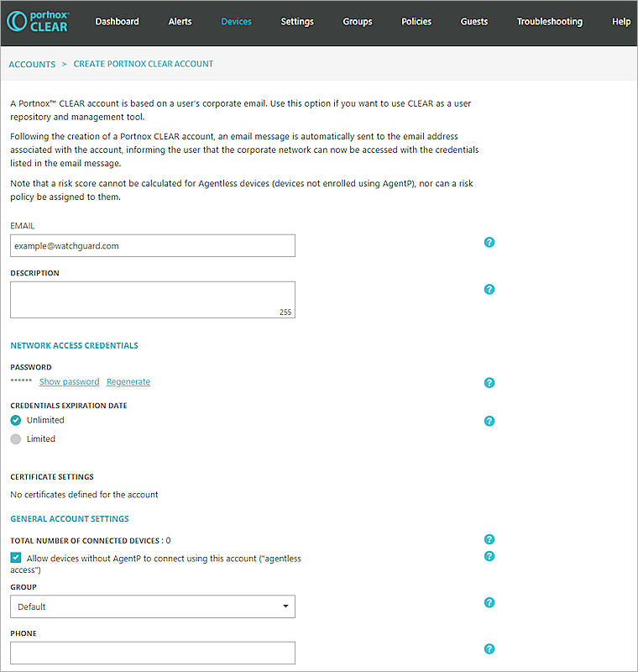Open help for the Group setting
The height and width of the screenshot is (672, 638).
(489, 602)
